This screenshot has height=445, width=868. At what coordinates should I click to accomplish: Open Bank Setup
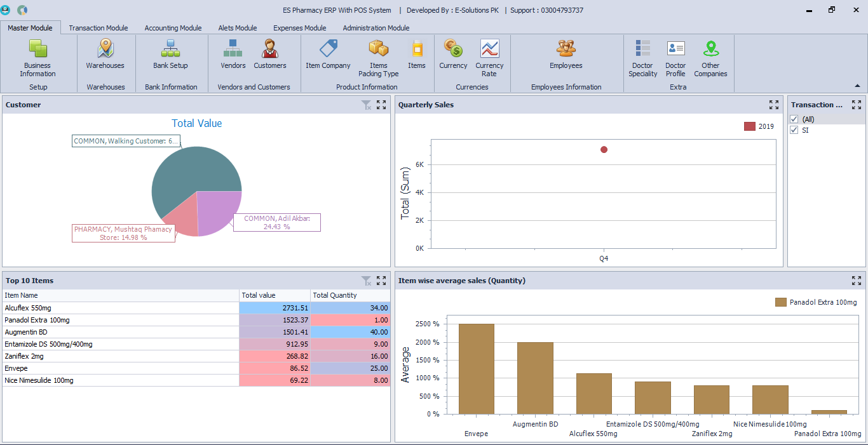[x=170, y=55]
